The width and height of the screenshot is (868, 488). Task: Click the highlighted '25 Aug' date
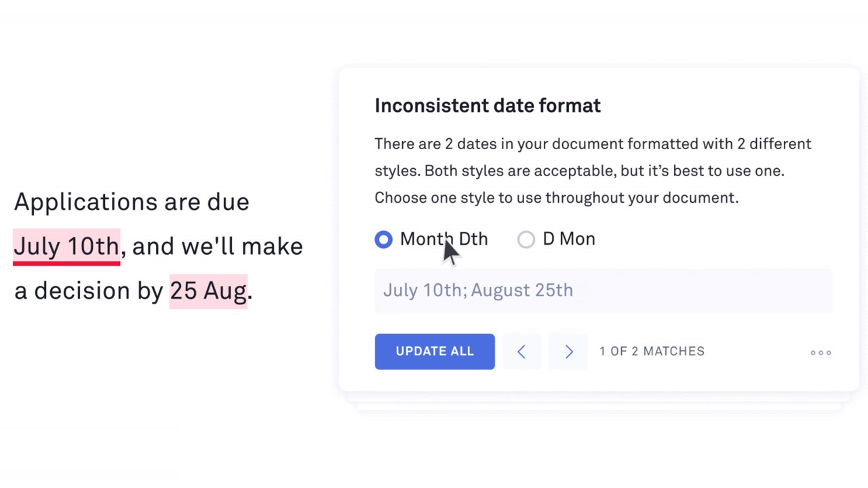(x=208, y=291)
